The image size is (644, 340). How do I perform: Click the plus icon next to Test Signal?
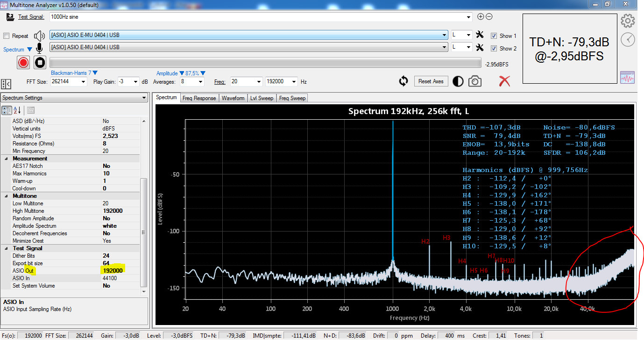point(481,17)
